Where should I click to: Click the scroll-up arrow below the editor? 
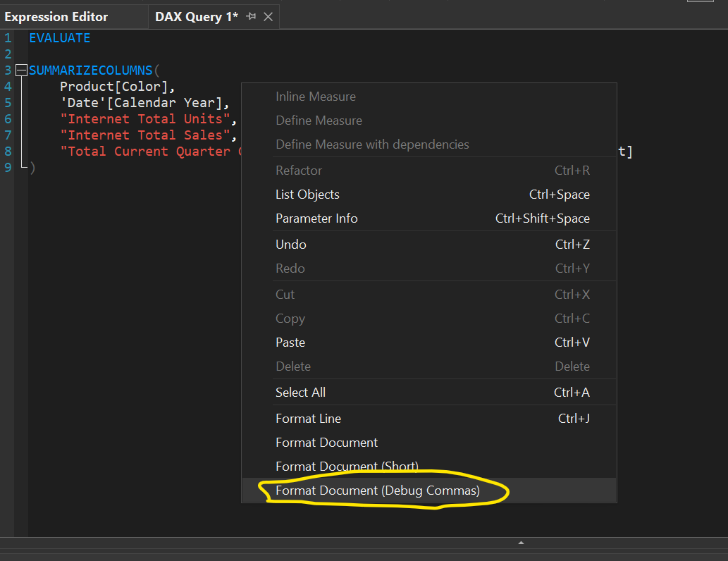520,543
